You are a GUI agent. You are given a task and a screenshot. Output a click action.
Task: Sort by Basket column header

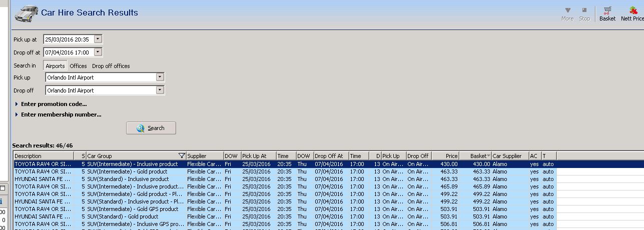point(475,156)
